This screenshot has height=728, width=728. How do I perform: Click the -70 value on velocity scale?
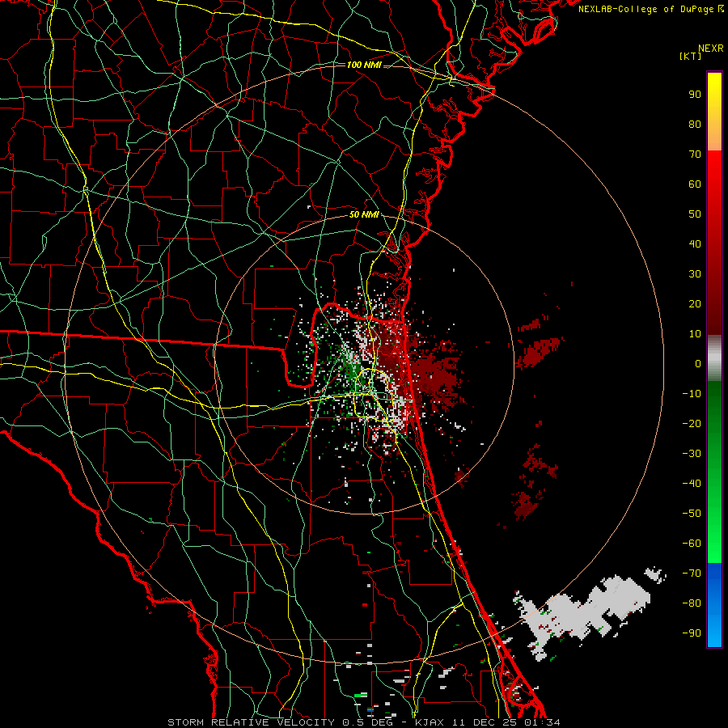pos(692,574)
